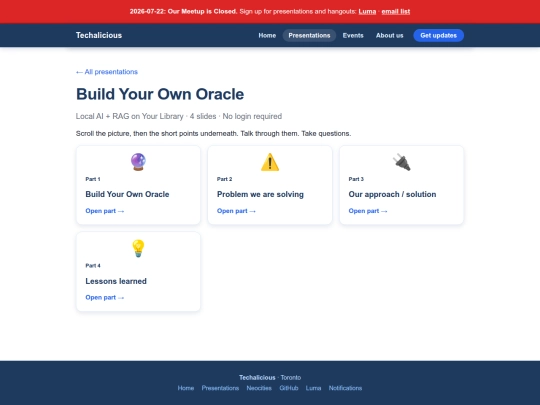
Task: Follow the Luma link in the red banner
Action: (367, 11)
